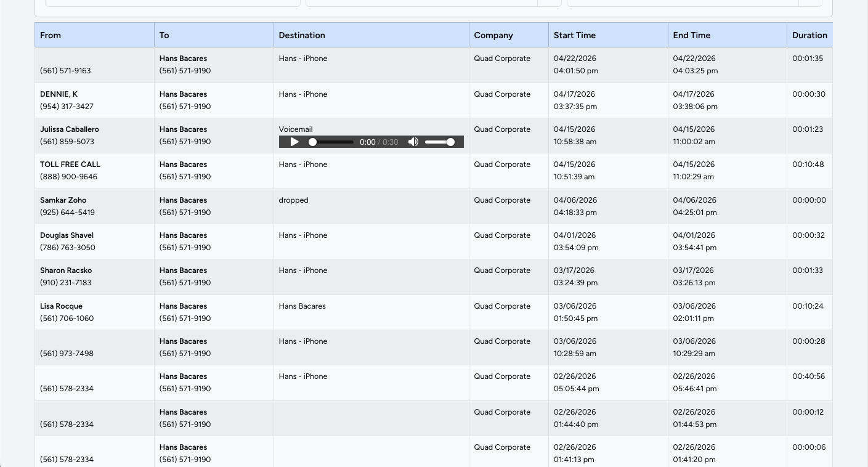The height and width of the screenshot is (467, 868).
Task: Click the Company column header
Action: coord(493,35)
